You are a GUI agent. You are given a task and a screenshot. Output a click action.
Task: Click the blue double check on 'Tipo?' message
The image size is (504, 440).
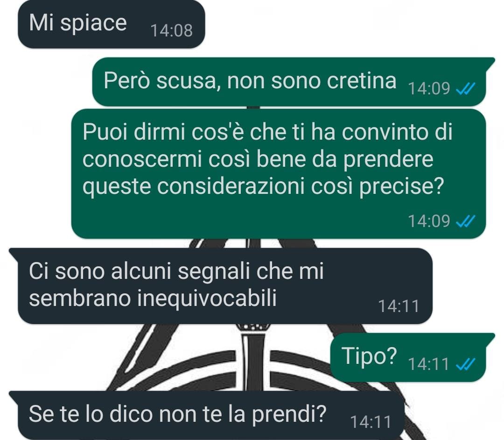(x=466, y=364)
